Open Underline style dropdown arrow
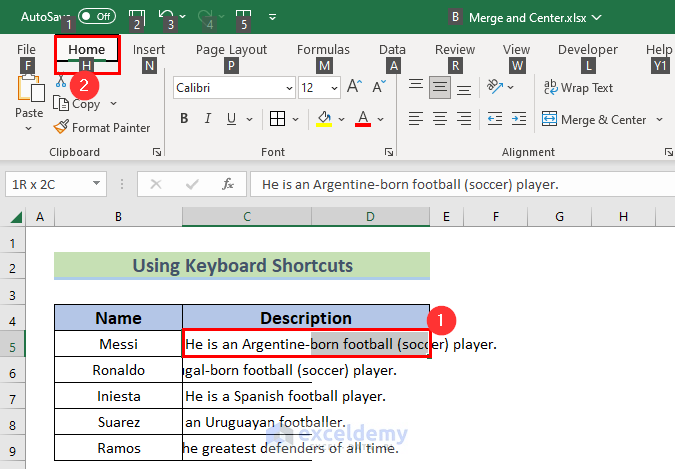 249,119
